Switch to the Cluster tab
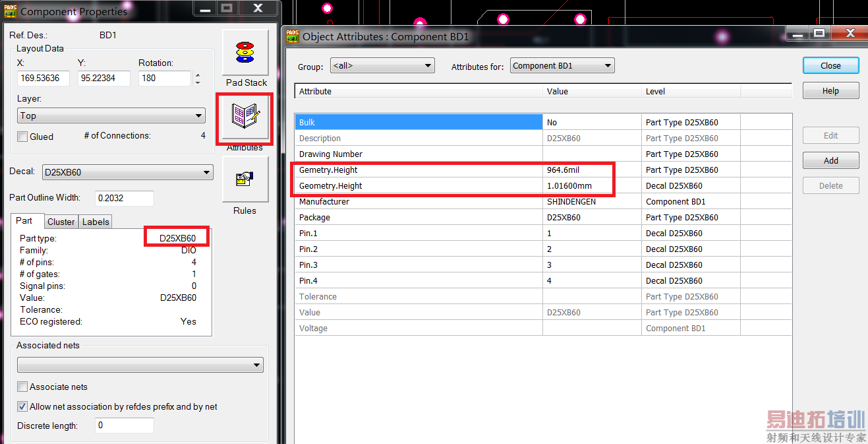The width and height of the screenshot is (868, 444). pyautogui.click(x=61, y=222)
